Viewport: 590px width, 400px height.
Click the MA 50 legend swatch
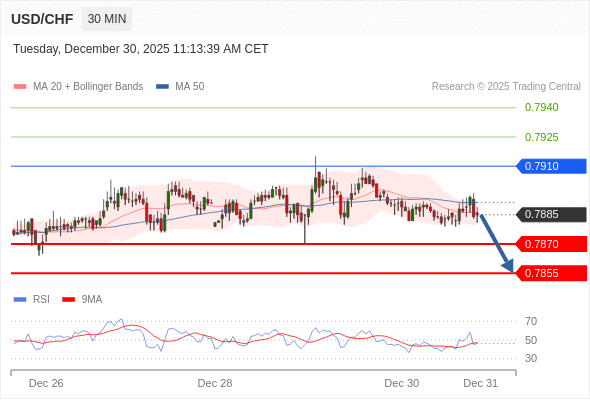pos(162,87)
